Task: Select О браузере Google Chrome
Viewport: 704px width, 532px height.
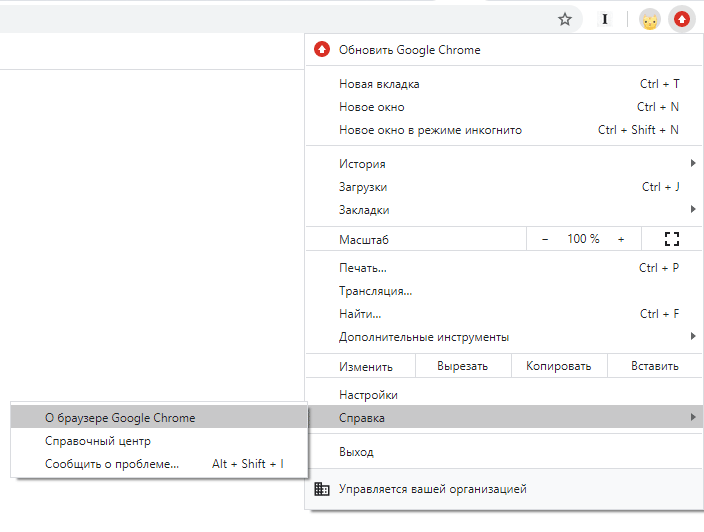Action: (159, 418)
